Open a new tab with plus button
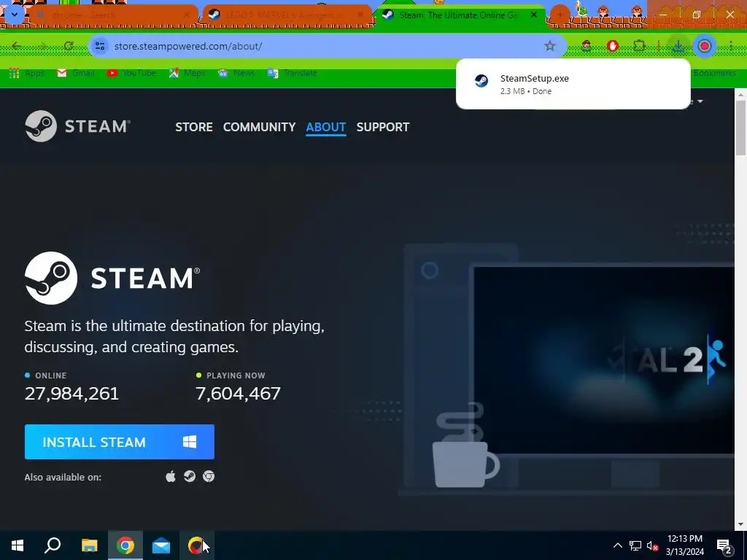The width and height of the screenshot is (747, 560). click(560, 15)
